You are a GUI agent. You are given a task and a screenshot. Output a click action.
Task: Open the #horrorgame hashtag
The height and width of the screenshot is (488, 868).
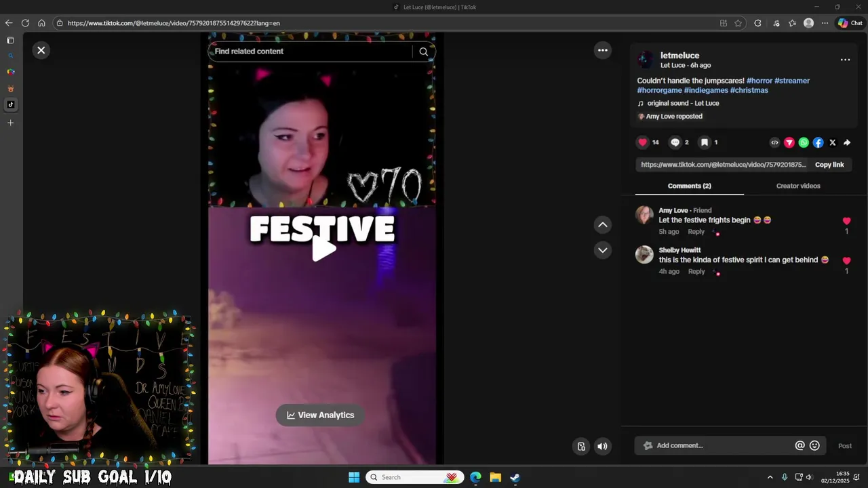(x=659, y=90)
